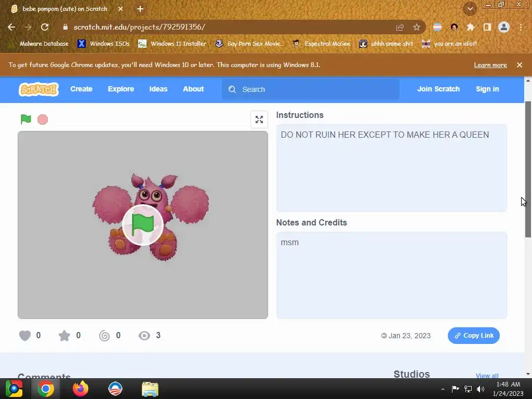This screenshot has width=532, height=399.
Task: Open Firefox from the taskbar
Action: pyautogui.click(x=81, y=389)
